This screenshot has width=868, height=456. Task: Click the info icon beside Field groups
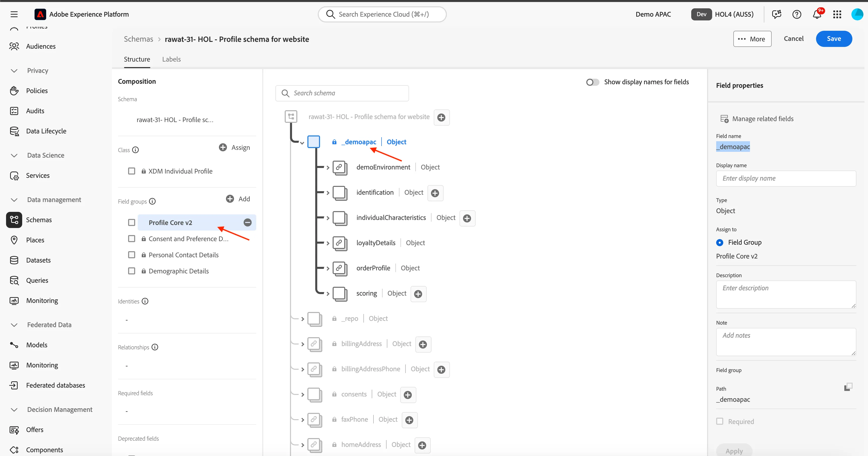click(x=152, y=201)
